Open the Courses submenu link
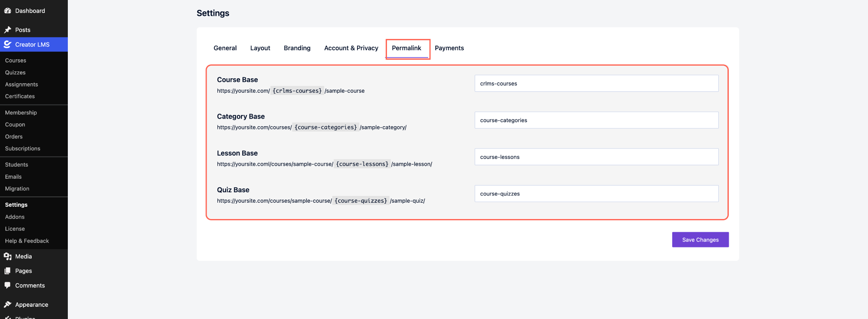The image size is (868, 319). (16, 60)
